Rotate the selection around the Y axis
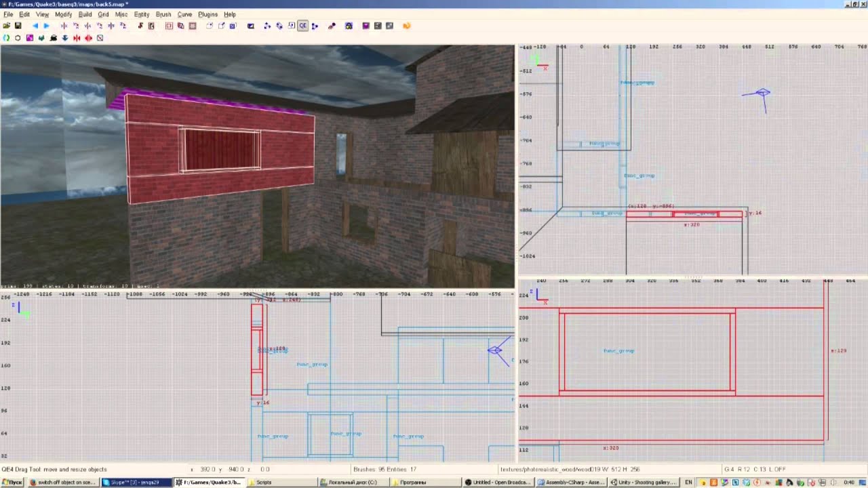This screenshot has height=488, width=868. coord(99,26)
